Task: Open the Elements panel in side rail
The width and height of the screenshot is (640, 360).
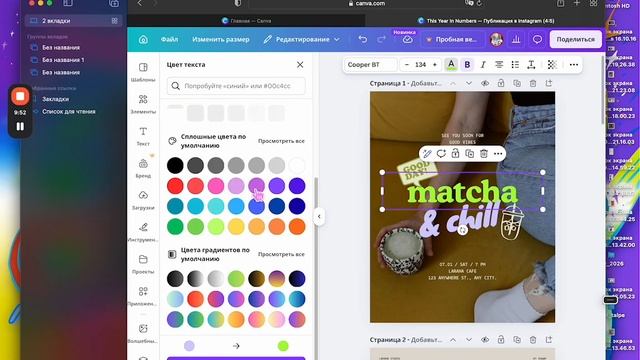Action: (x=143, y=104)
